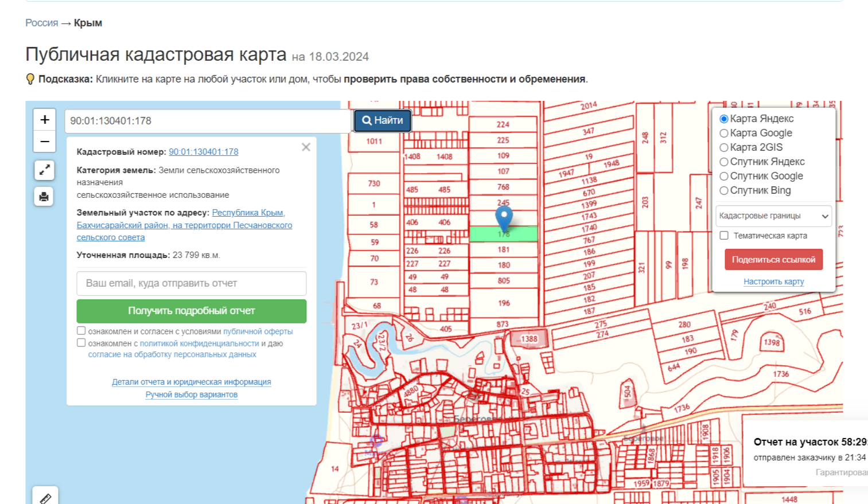Open cadastral number 90:01:130401:178 link

204,152
